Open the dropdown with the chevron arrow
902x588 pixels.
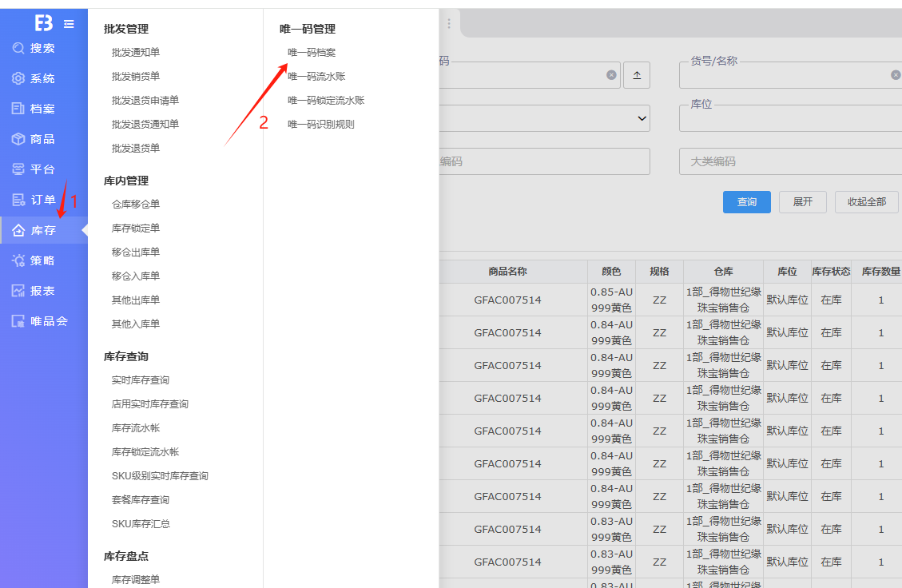[x=642, y=118]
